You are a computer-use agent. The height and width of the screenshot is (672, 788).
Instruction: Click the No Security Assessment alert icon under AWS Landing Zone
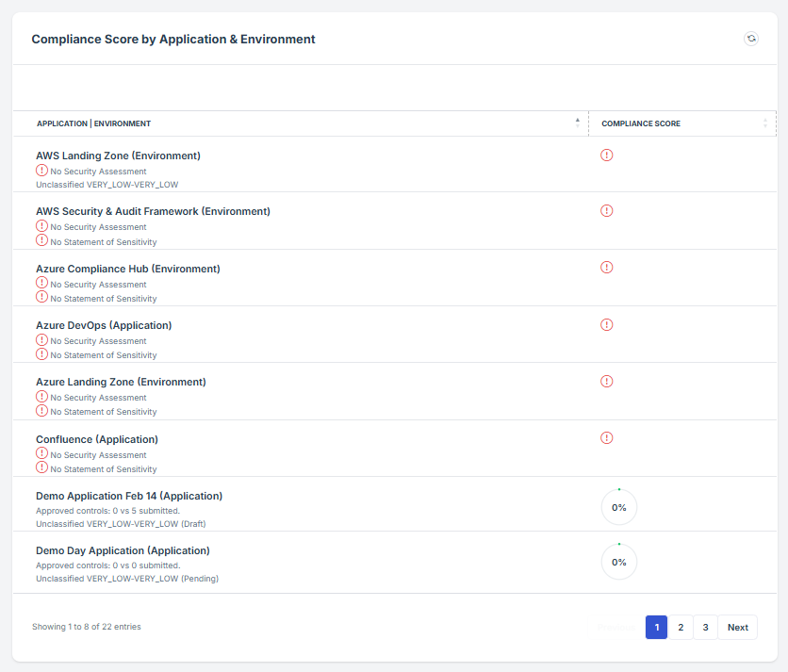[41, 171]
